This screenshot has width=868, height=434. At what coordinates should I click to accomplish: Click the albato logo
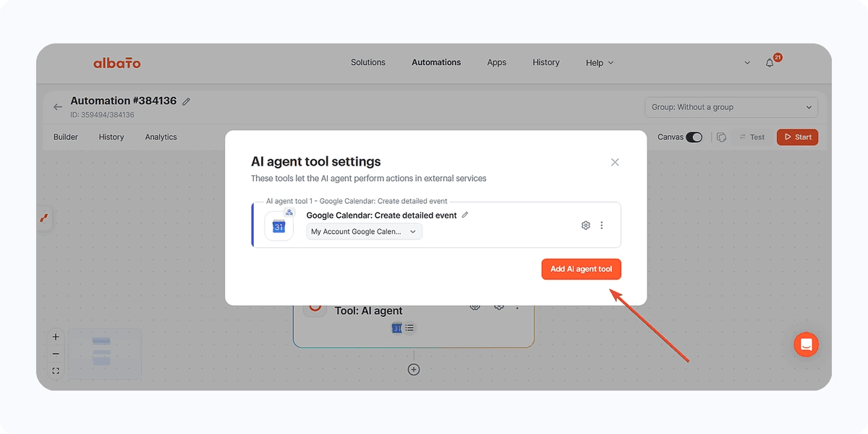click(116, 63)
